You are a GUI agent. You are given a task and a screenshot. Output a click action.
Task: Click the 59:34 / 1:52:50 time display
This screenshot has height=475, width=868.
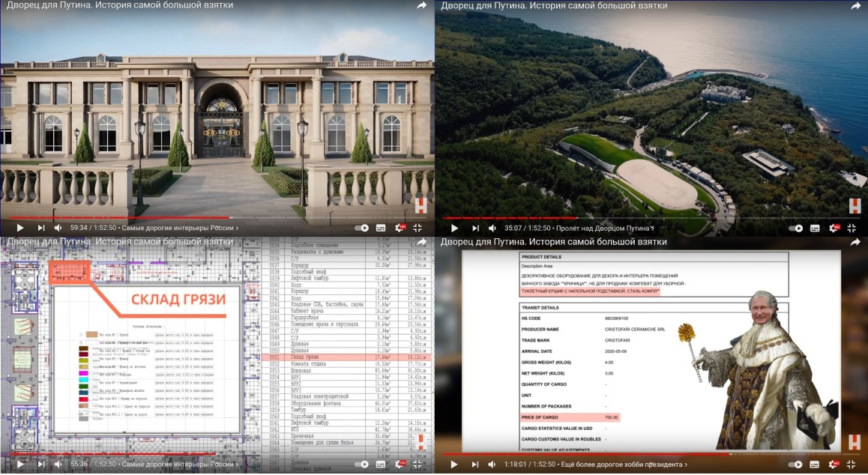point(93,228)
